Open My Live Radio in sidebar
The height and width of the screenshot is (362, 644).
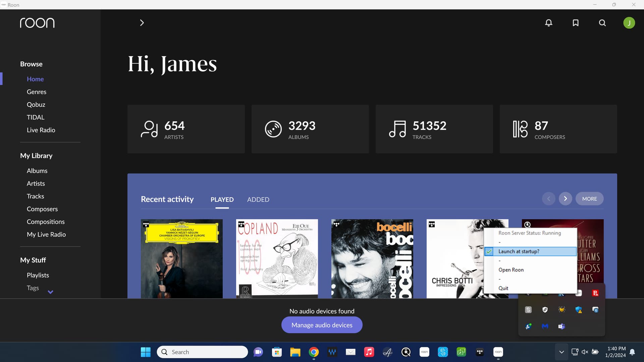tap(46, 234)
